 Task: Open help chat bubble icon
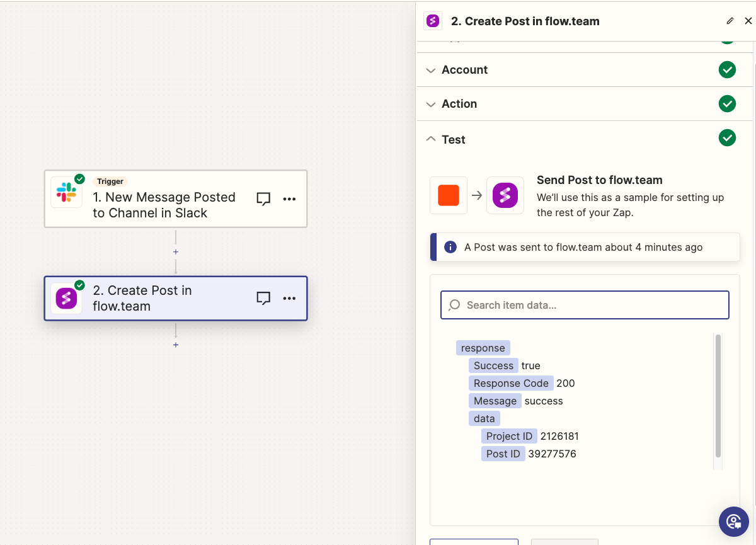coord(733,521)
